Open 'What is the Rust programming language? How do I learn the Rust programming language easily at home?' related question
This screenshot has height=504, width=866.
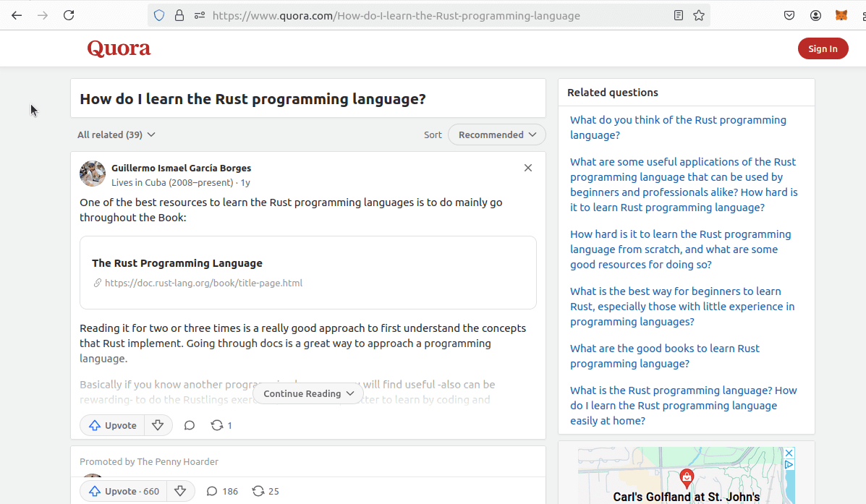(x=683, y=405)
